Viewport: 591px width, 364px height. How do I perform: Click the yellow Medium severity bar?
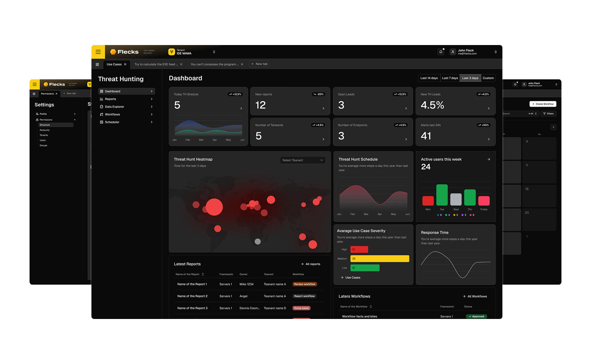[379, 259]
